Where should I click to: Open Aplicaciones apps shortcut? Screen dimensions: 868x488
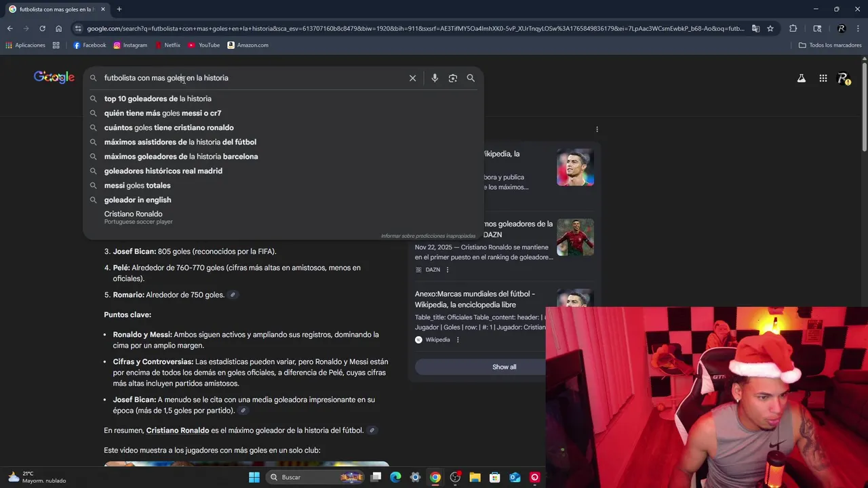point(26,45)
